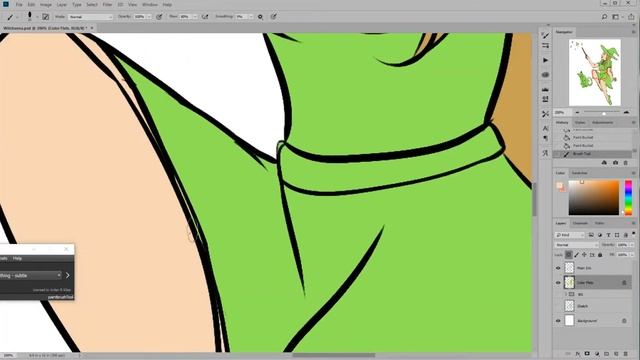The width and height of the screenshot is (640, 360).
Task: Toggle the brush settings panel icon
Action: pos(46,17)
